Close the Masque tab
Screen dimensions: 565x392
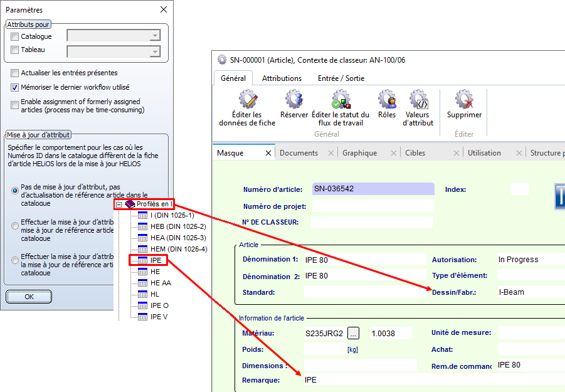click(x=268, y=153)
